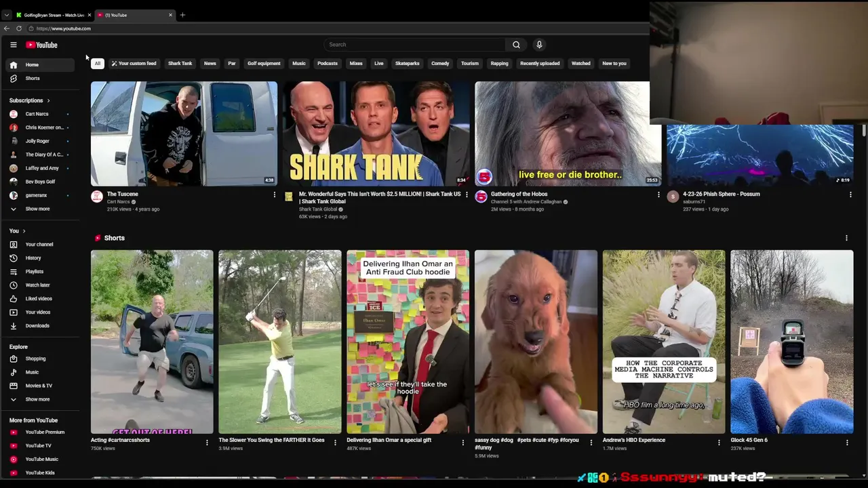
Task: Open the browser tab list dropdown
Action: 6,15
